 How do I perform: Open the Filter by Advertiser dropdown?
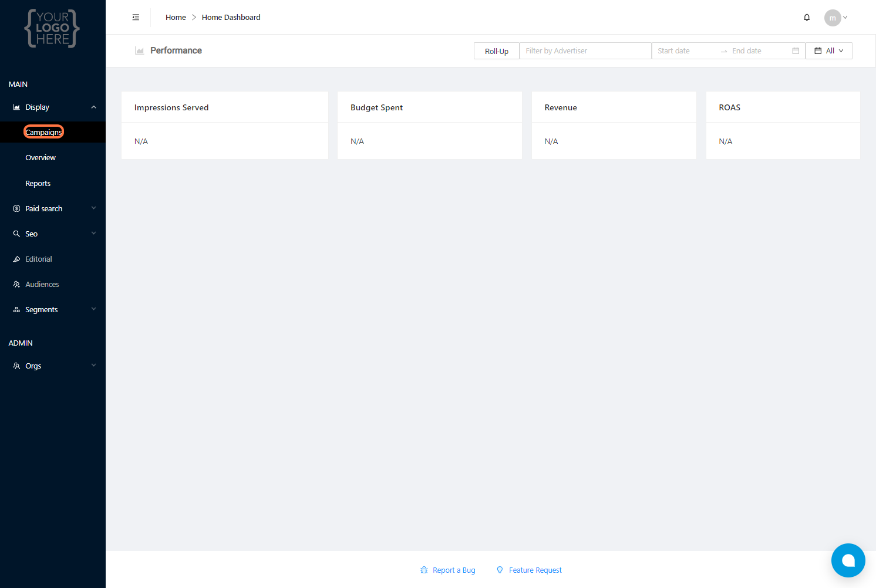tap(585, 51)
